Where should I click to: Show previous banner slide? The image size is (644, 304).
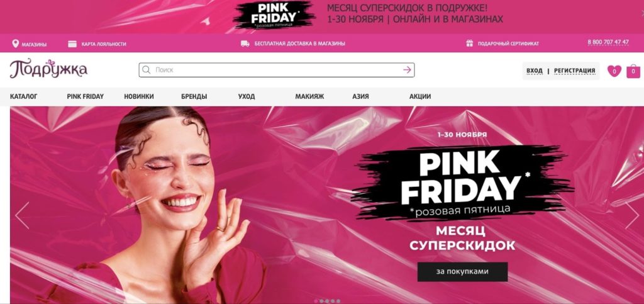[x=22, y=215]
